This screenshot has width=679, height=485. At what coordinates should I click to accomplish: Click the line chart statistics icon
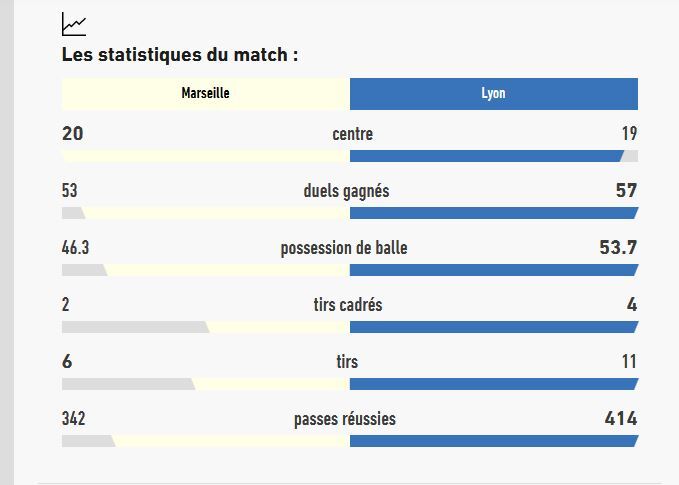[73, 23]
